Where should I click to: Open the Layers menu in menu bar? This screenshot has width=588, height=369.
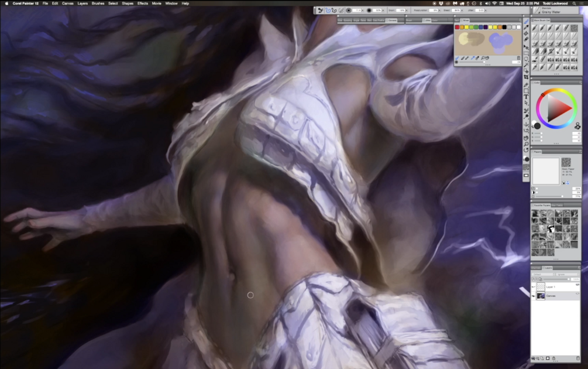[82, 4]
